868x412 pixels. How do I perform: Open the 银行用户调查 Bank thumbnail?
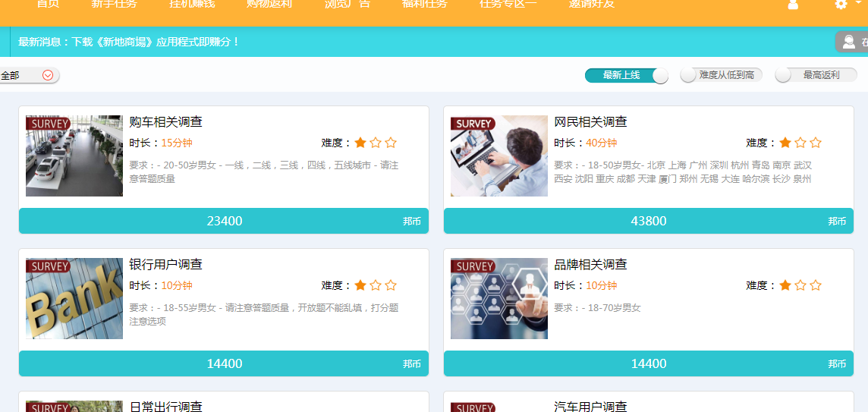pos(74,298)
